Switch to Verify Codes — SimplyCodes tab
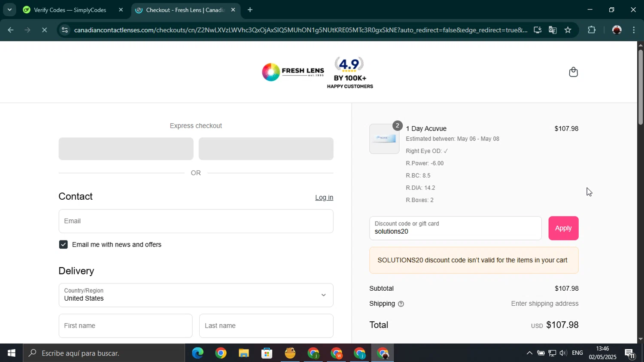Screen dimensions: 644x362 pyautogui.click(x=70, y=10)
